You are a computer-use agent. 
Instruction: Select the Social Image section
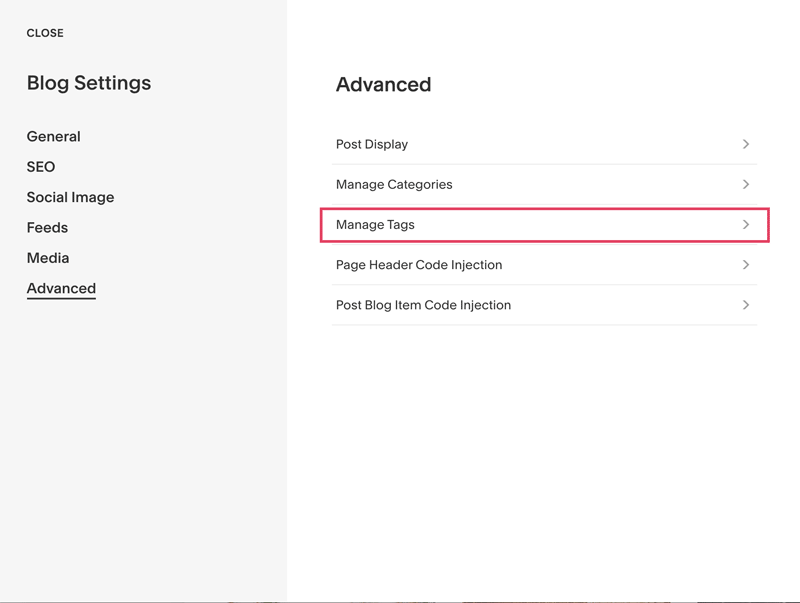[70, 197]
